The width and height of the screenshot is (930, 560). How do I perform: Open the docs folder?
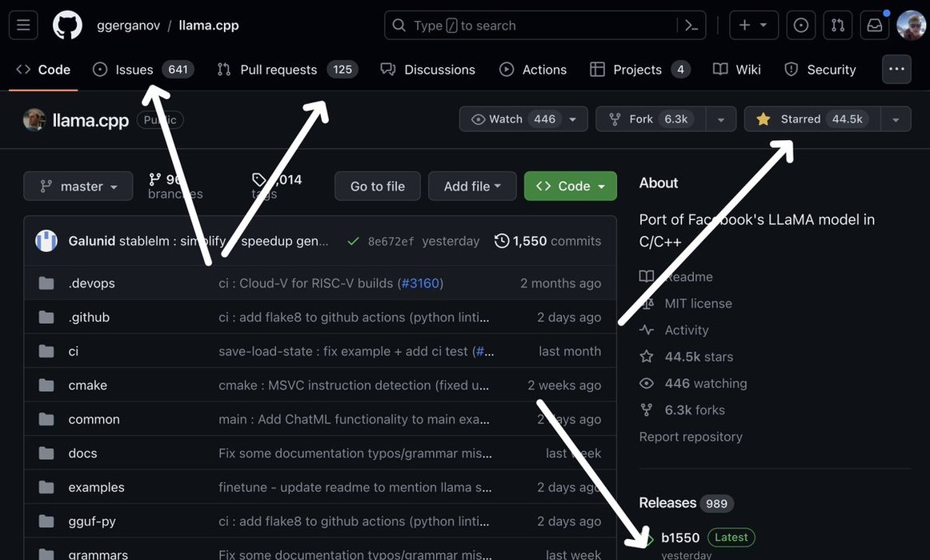click(x=82, y=454)
